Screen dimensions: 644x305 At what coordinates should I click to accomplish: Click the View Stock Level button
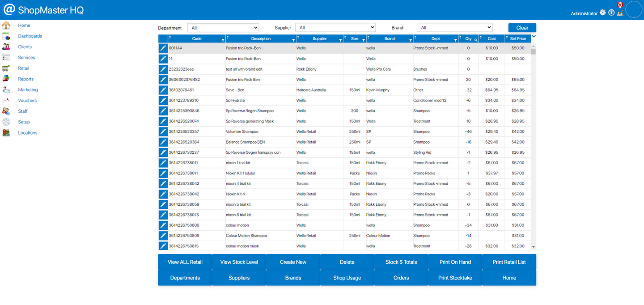pos(239,262)
